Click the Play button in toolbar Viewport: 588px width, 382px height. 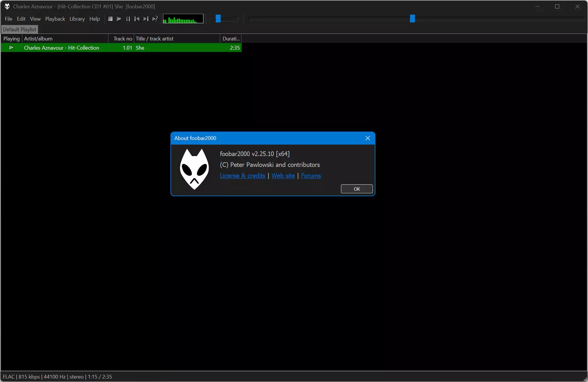[x=119, y=19]
